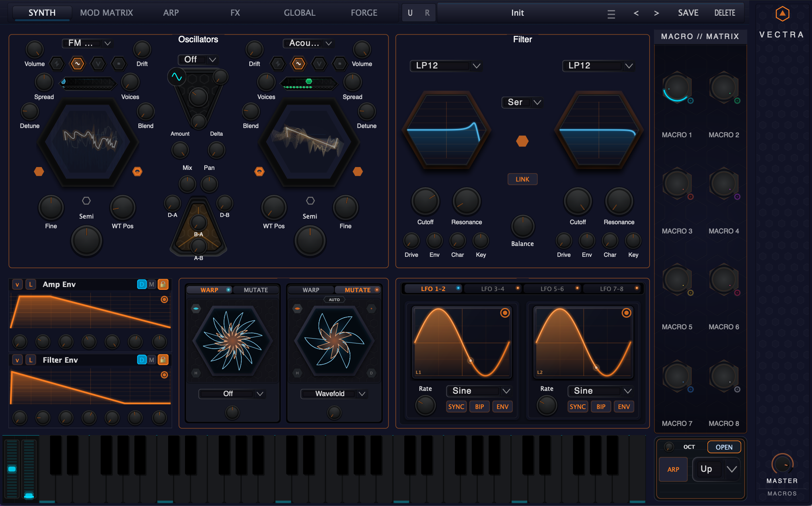Screen dimensions: 812x506
Task: Open the arp direction Up dropdown
Action: (x=716, y=469)
